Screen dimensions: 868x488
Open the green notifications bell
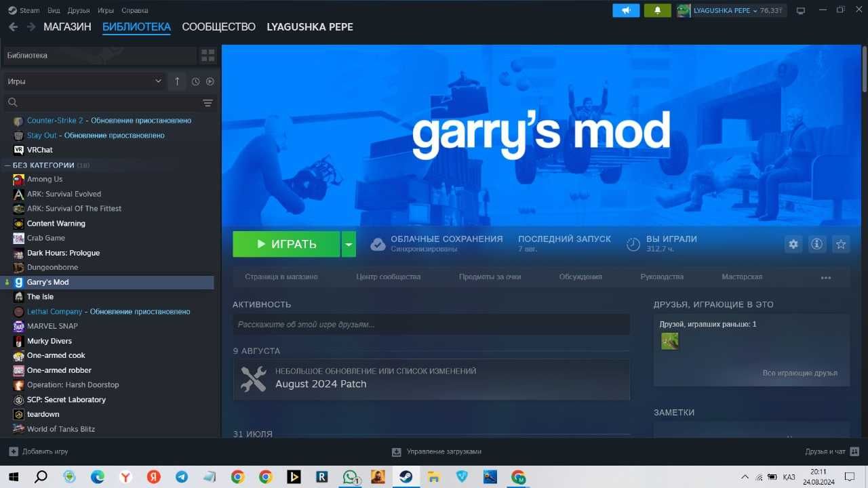pyautogui.click(x=657, y=11)
